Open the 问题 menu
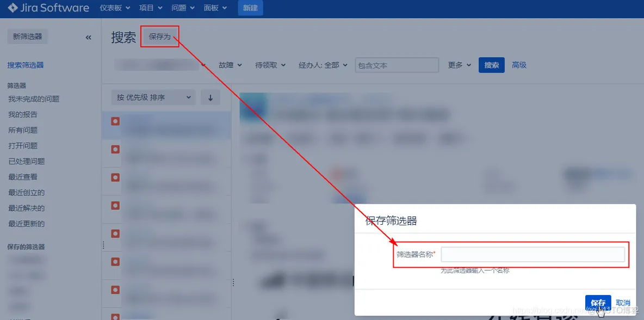Viewport: 644px width, 320px height. [x=183, y=8]
